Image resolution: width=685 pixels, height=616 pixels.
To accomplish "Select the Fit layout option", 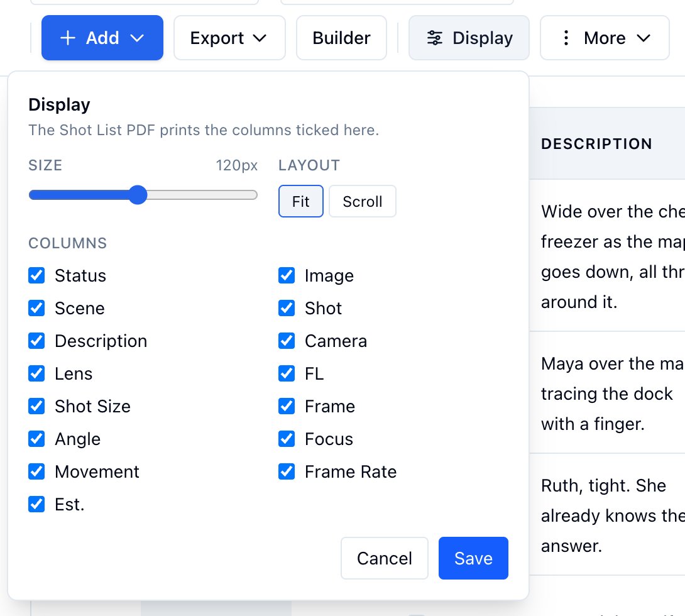I will pyautogui.click(x=301, y=201).
